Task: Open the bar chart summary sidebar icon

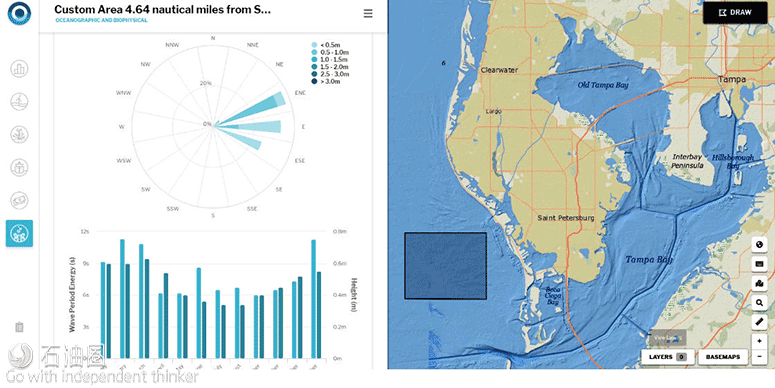Action: click(x=19, y=69)
